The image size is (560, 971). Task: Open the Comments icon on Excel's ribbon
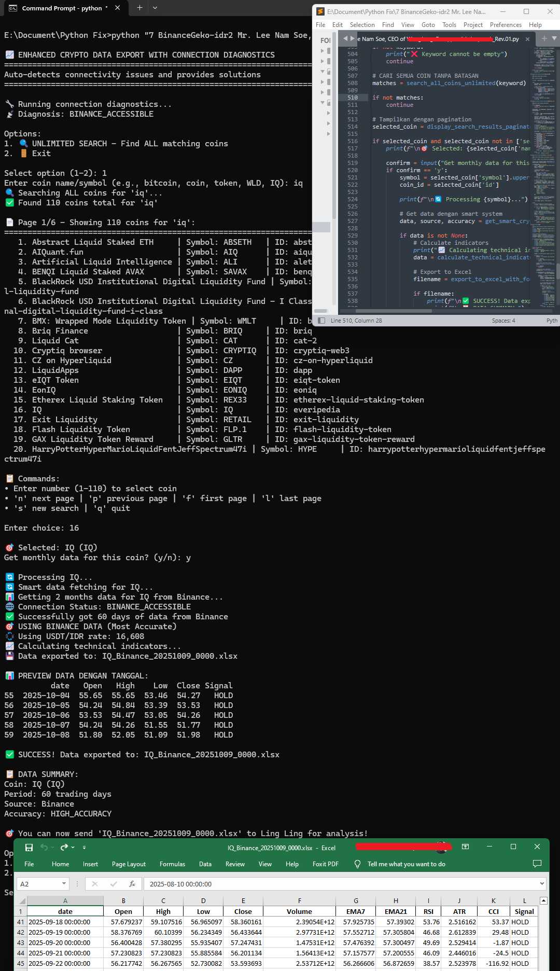537,864
